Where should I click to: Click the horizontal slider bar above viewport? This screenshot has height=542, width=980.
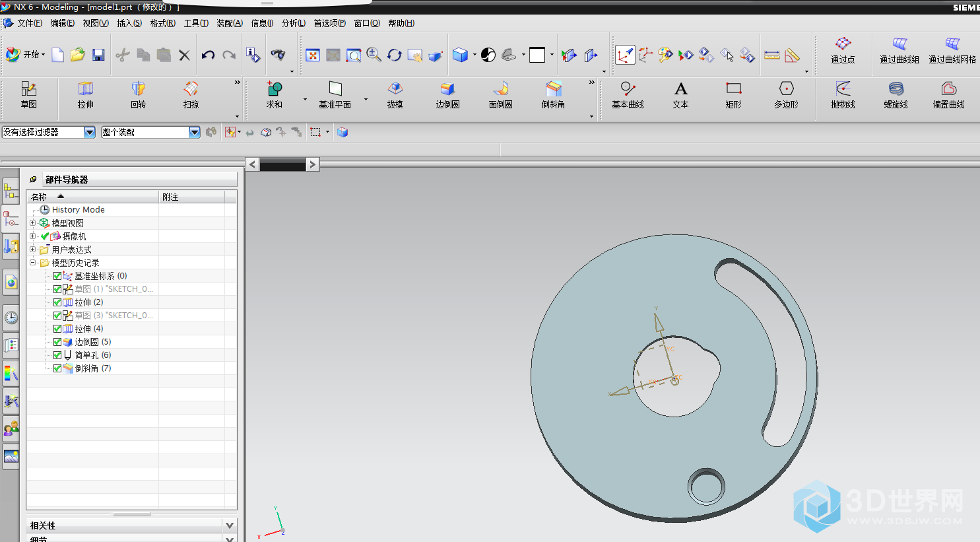[282, 164]
